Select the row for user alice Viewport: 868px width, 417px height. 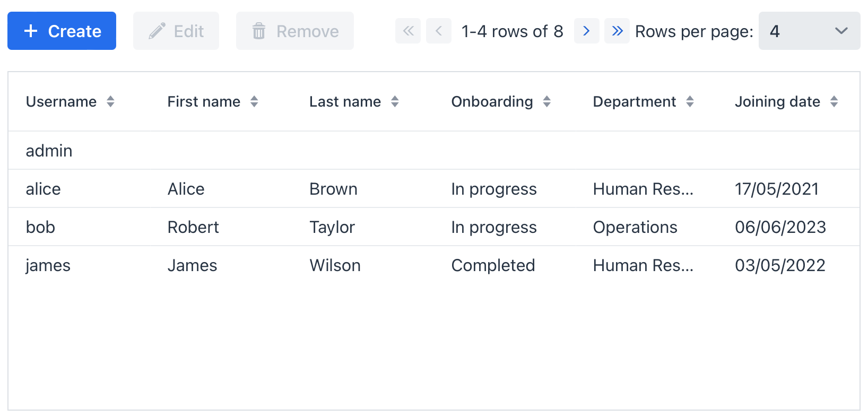pyautogui.click(x=212, y=188)
